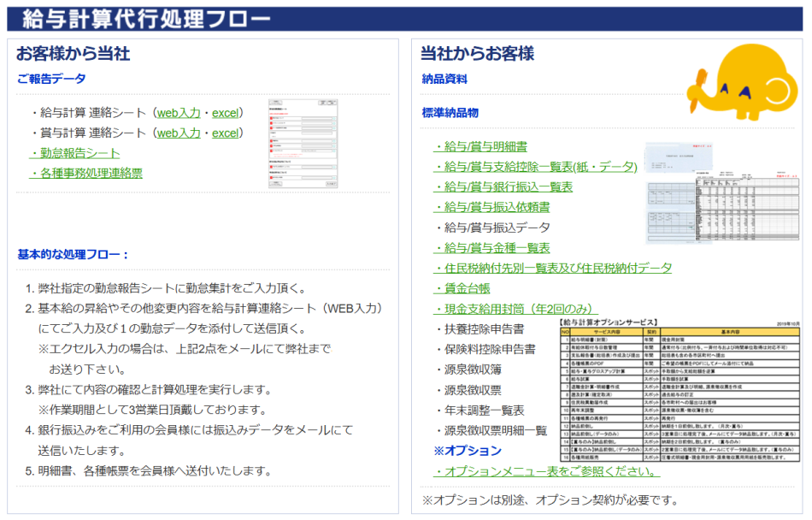Open 給与/賞与支給控除一覧表(紙・データ) link
812x520 pixels.
coord(535,167)
